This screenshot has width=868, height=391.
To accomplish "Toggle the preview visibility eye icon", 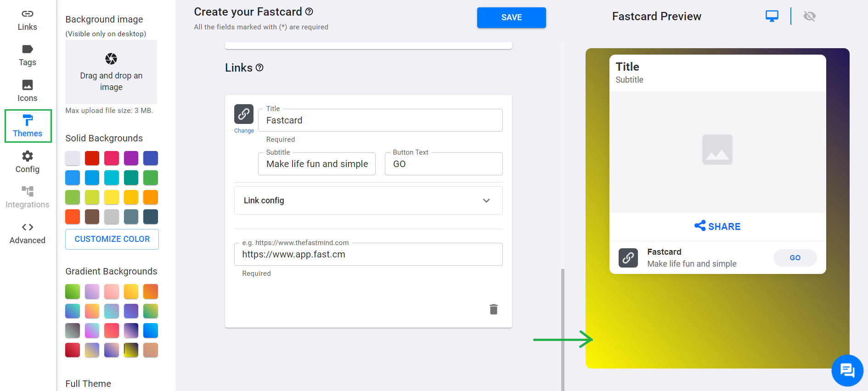I will [810, 16].
